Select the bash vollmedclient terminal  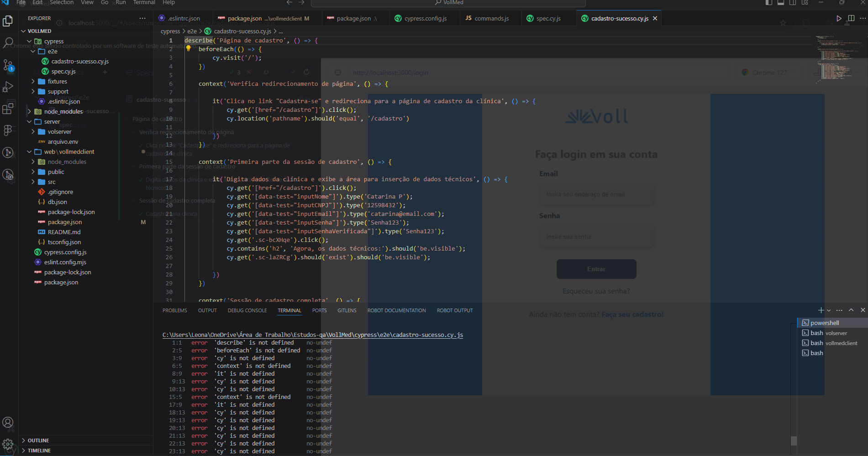[x=832, y=343]
